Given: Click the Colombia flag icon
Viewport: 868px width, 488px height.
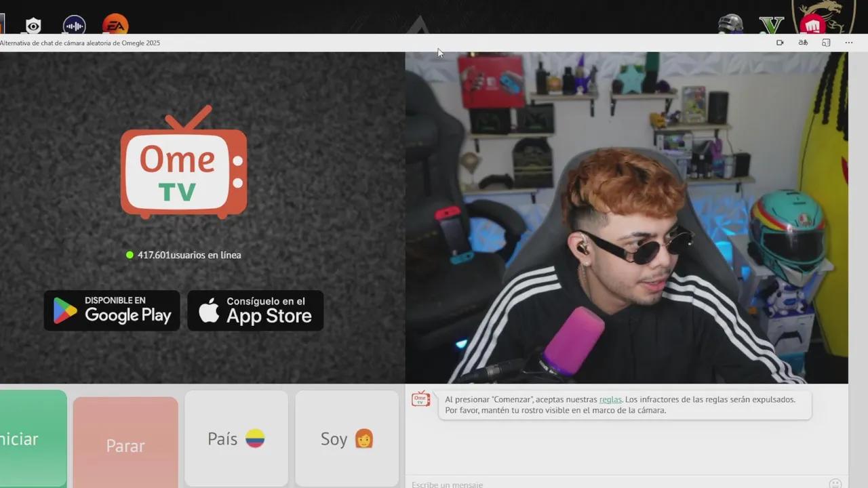Looking at the screenshot, I should click(255, 439).
